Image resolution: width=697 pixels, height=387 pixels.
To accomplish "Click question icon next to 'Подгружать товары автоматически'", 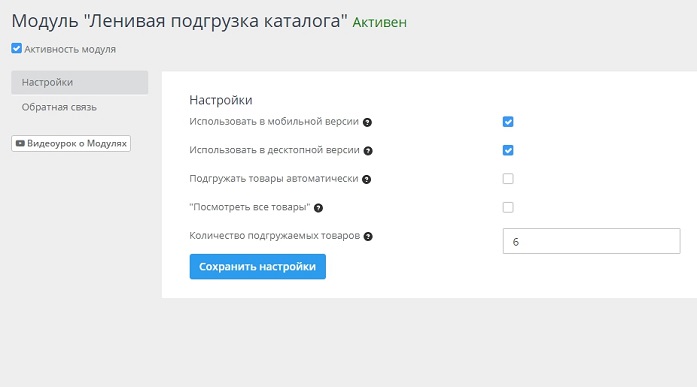I will coord(366,179).
